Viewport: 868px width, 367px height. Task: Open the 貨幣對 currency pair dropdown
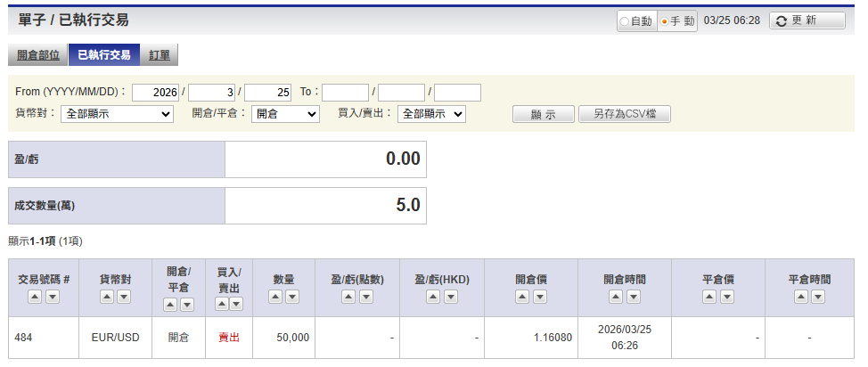click(117, 114)
